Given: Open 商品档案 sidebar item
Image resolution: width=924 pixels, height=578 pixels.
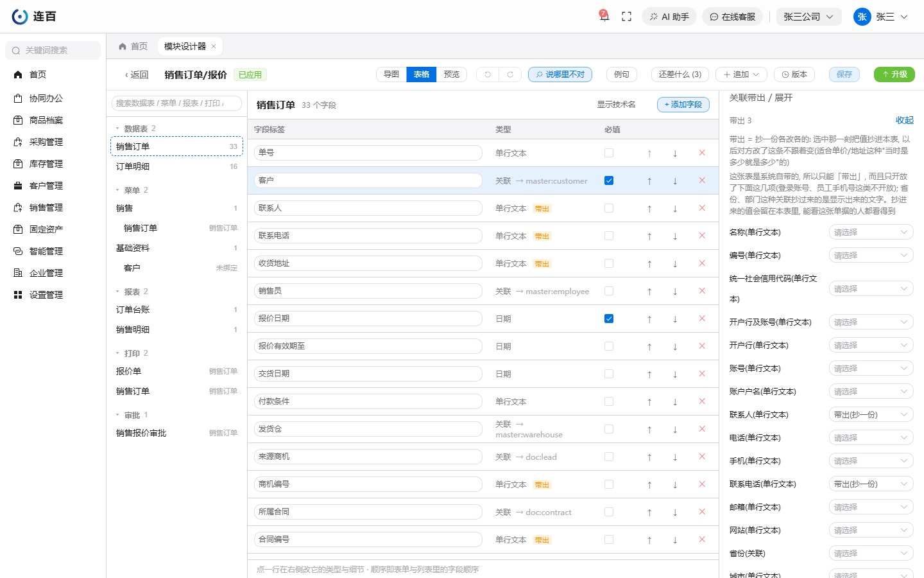Looking at the screenshot, I should tap(53, 120).
